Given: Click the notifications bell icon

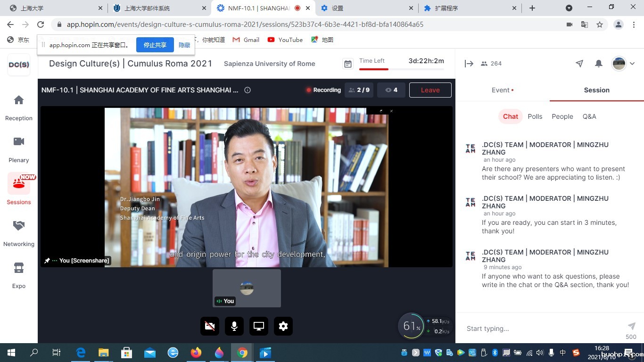Looking at the screenshot, I should click(x=599, y=64).
